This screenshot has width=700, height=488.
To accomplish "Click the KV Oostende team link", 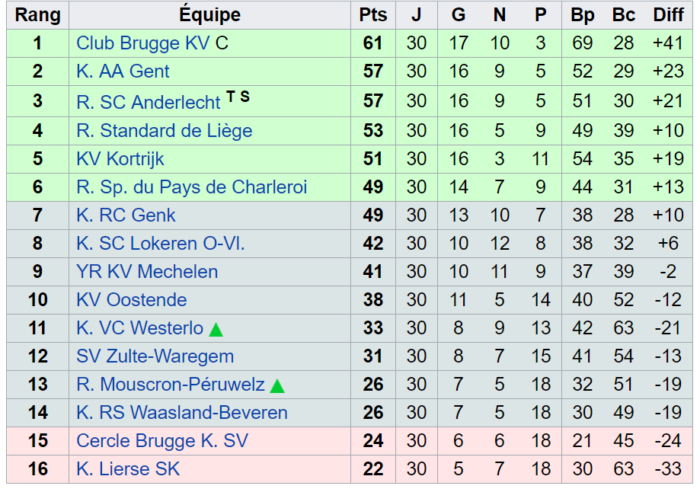I will click(131, 300).
